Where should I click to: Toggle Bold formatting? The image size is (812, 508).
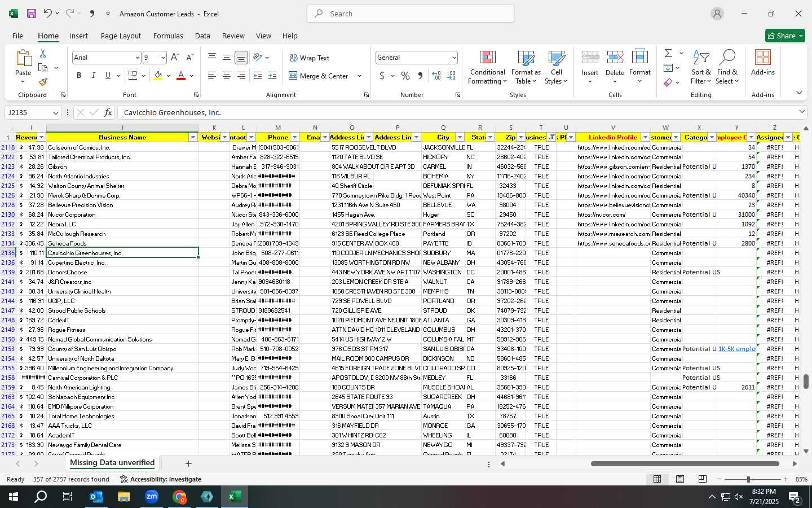click(79, 76)
